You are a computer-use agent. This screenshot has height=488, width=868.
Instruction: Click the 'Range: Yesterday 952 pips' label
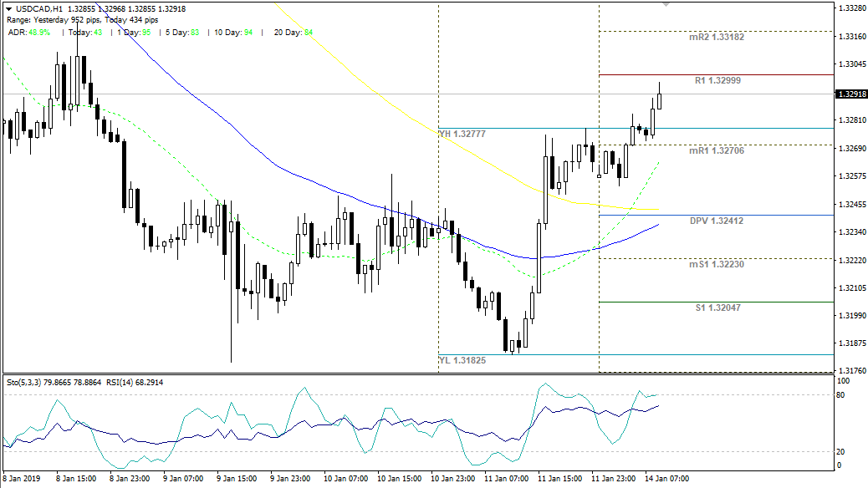(54, 20)
